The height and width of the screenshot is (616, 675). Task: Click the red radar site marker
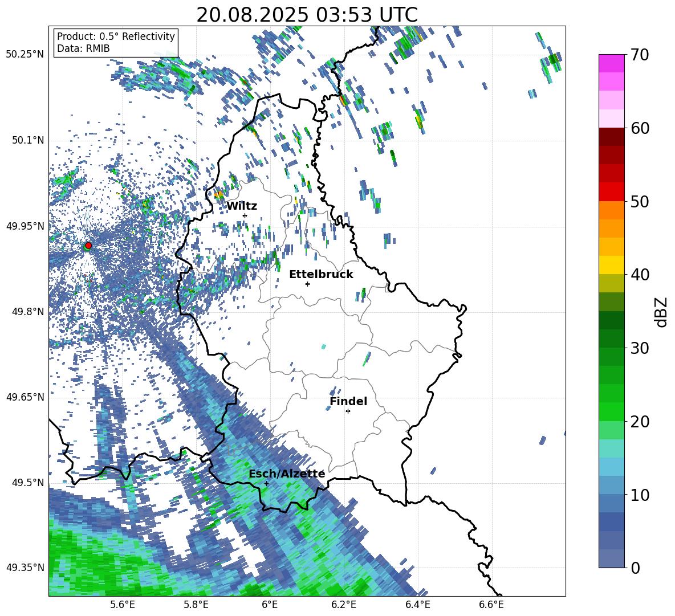coord(88,246)
